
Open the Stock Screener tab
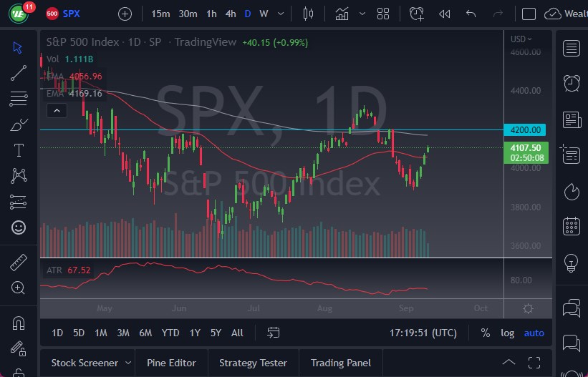85,363
